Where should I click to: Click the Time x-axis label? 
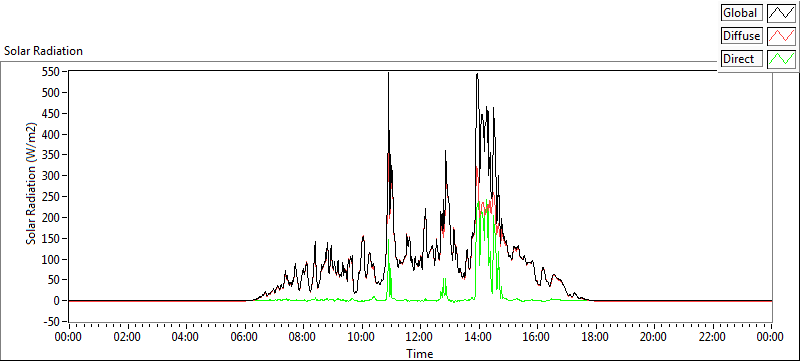coord(419,353)
